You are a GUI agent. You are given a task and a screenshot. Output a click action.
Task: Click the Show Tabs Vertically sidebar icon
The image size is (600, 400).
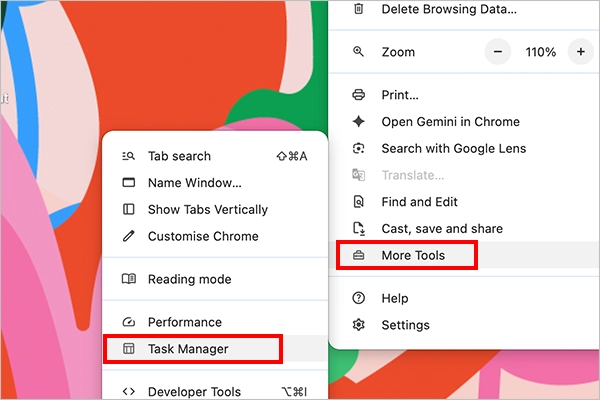coord(128,209)
